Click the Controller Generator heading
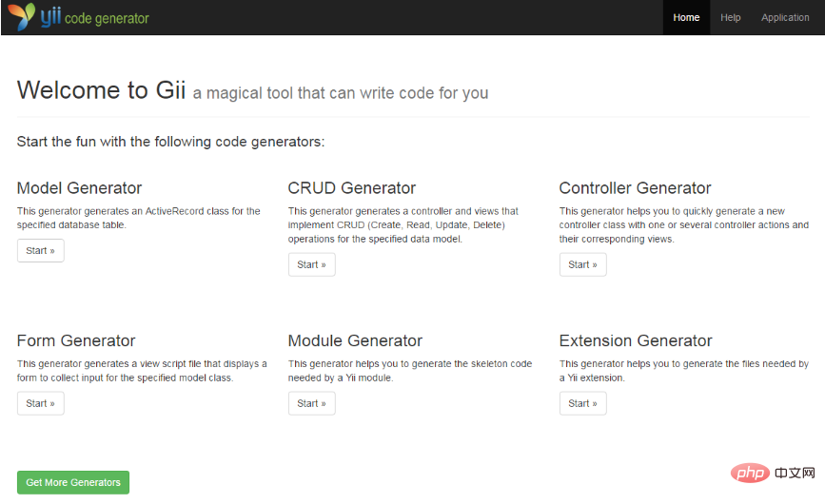Viewport: 825px width, 504px height. pyautogui.click(x=635, y=187)
